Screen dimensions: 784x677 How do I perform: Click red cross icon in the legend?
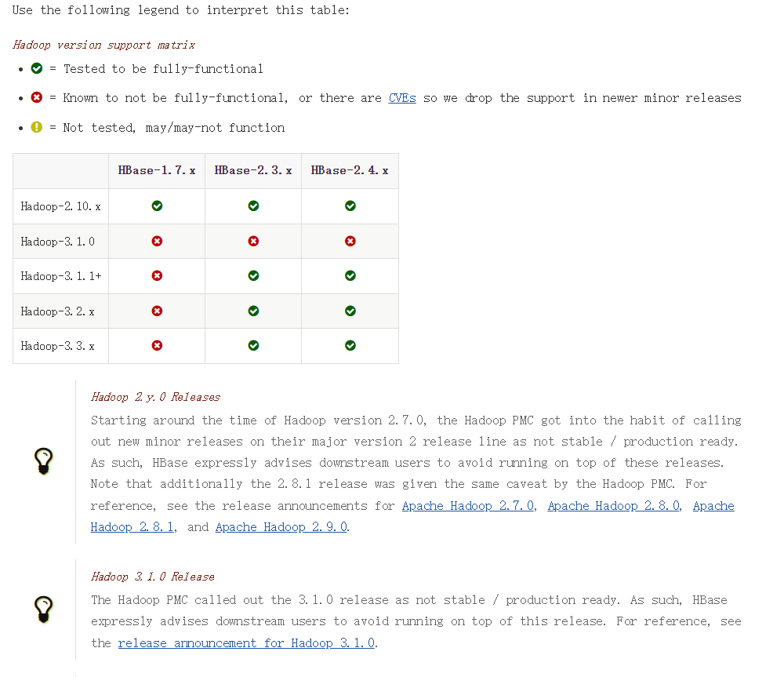tap(37, 97)
